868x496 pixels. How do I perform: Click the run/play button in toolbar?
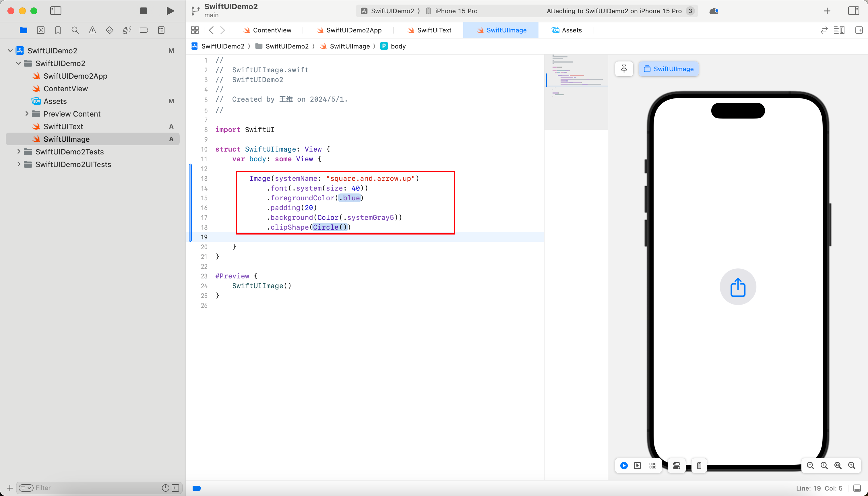coord(169,10)
